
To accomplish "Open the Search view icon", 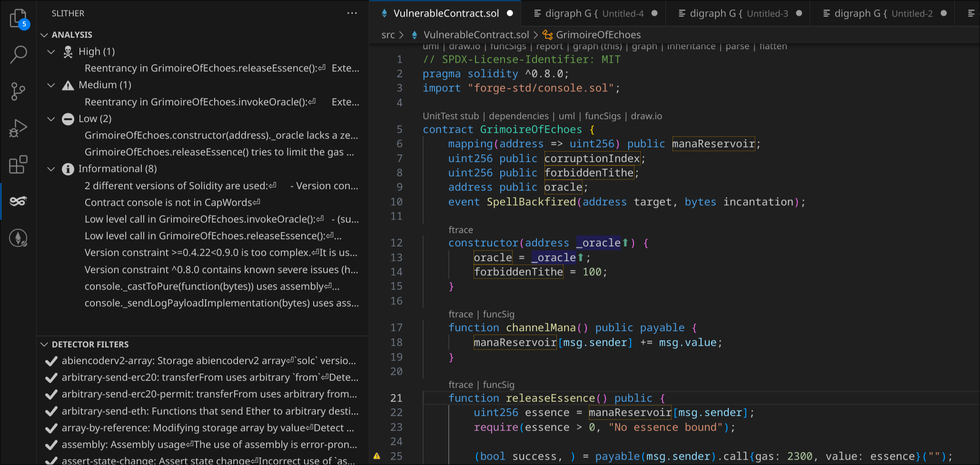I will (x=18, y=54).
